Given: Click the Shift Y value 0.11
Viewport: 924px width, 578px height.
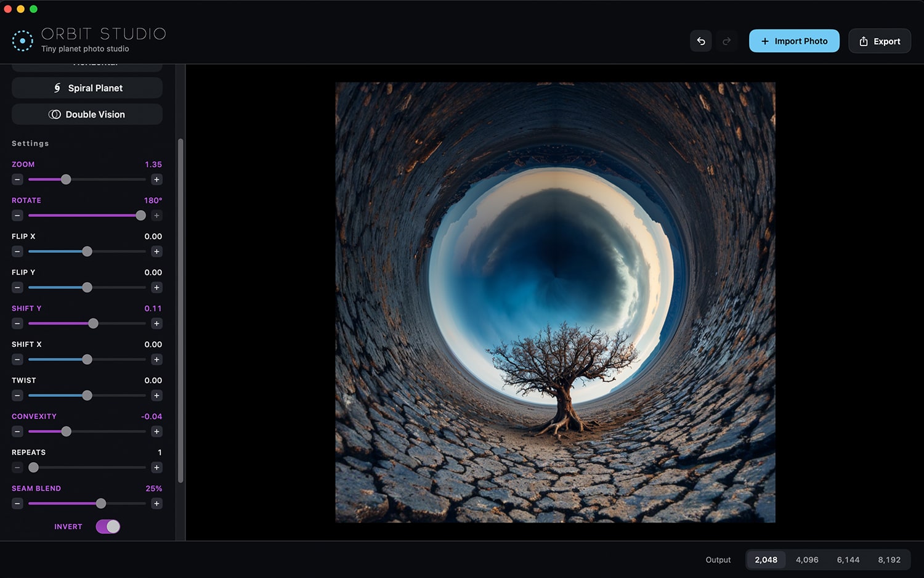Looking at the screenshot, I should coord(153,309).
